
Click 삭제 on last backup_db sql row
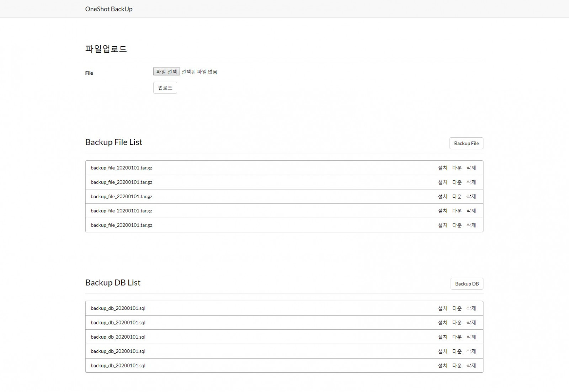point(471,366)
